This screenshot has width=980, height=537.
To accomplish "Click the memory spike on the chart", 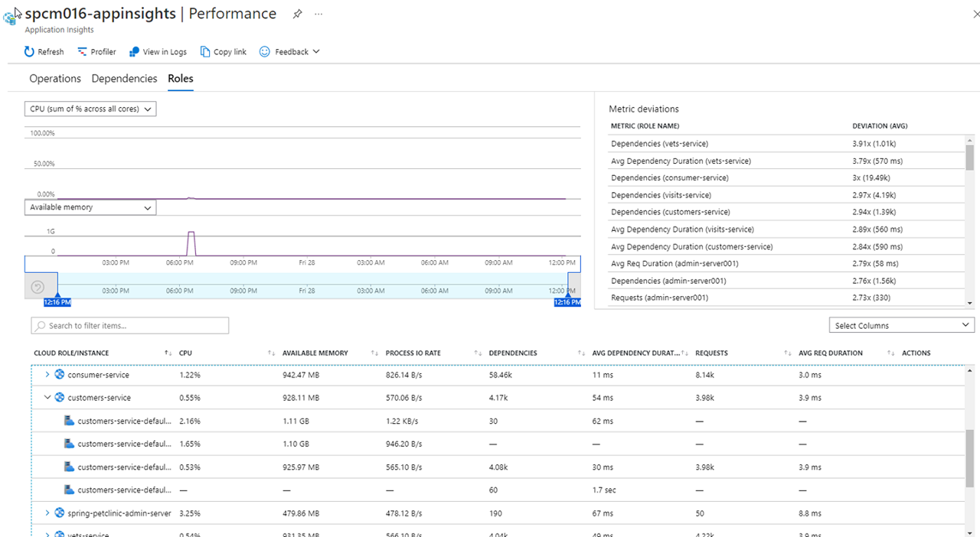I will click(x=191, y=242).
